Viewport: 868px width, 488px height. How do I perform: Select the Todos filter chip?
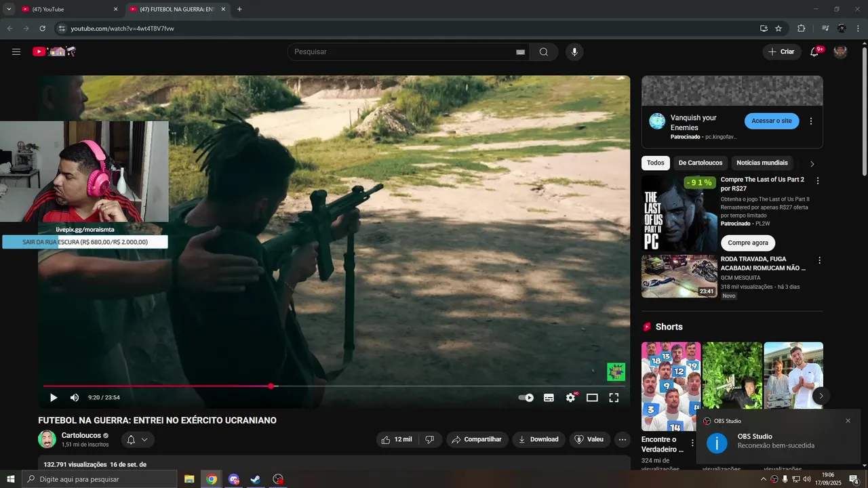pos(656,163)
